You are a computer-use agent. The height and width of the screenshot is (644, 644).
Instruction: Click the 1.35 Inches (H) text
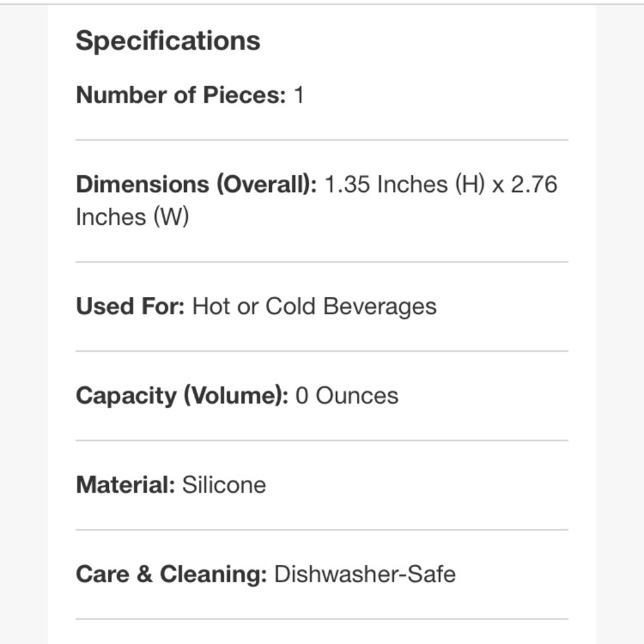coord(405,184)
